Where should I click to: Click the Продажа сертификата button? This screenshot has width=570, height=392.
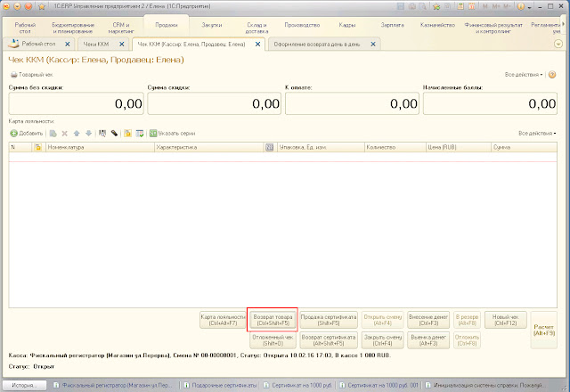click(x=329, y=320)
